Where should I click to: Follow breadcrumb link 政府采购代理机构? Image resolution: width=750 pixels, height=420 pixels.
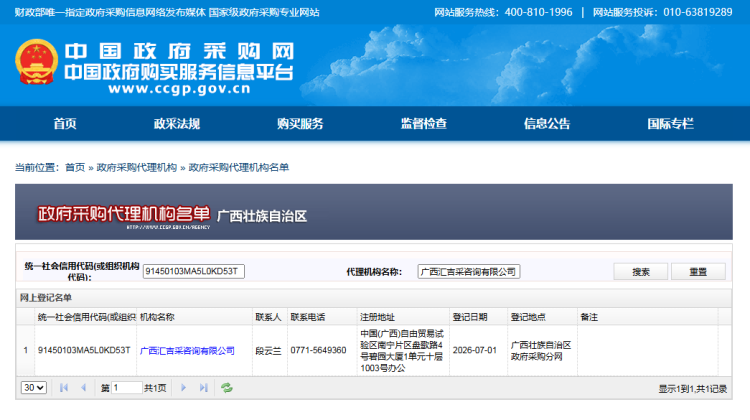(x=137, y=167)
